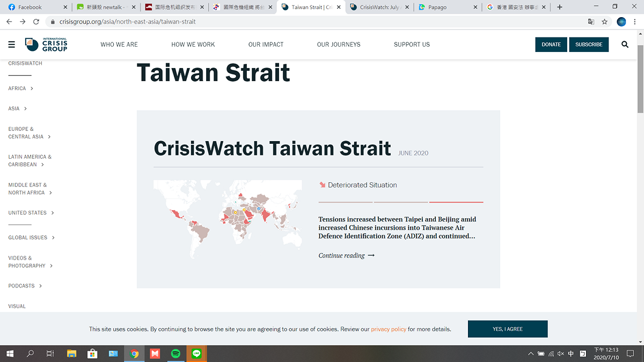Open the Windows Start menu
Image resolution: width=644 pixels, height=362 pixels.
[x=10, y=353]
